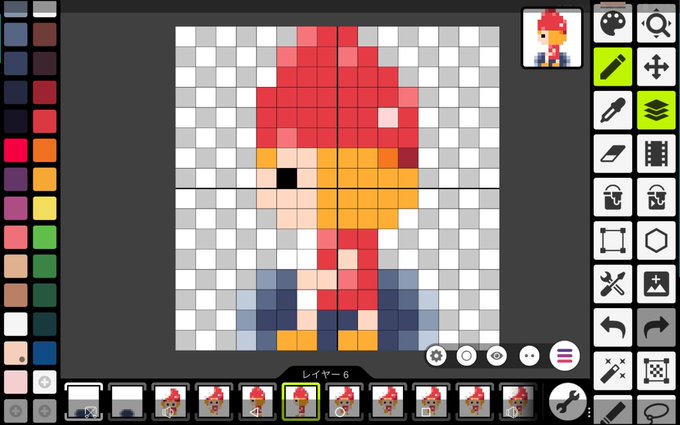Toggle the layers panel icon
Viewport: 680px width, 425px height.
[x=656, y=110]
